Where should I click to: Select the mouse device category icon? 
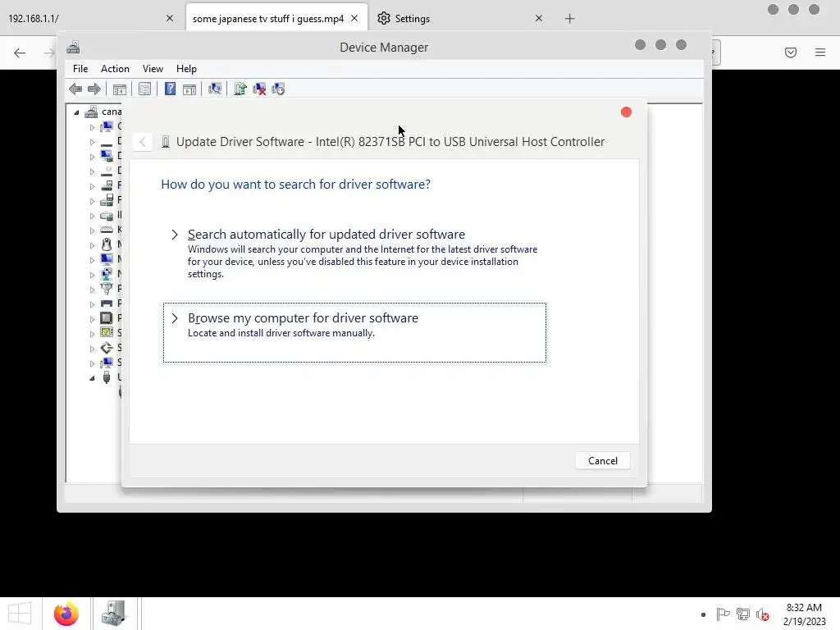(107, 244)
